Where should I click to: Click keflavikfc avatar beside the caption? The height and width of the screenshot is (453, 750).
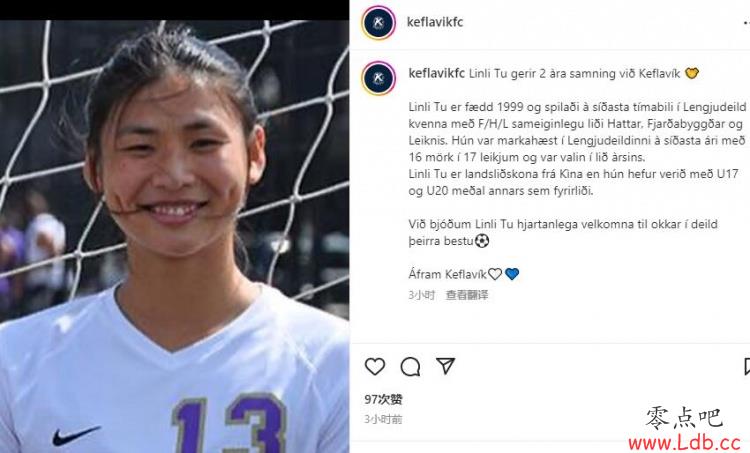click(378, 78)
